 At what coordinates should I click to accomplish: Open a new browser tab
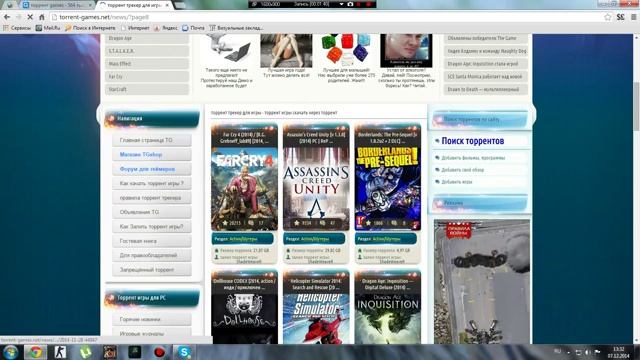point(180,5)
